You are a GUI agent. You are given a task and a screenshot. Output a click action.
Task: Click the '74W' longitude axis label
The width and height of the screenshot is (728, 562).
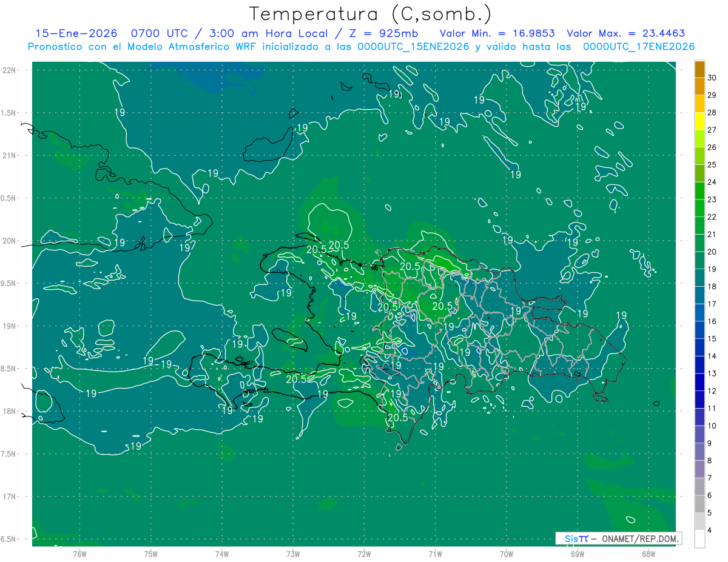click(222, 554)
